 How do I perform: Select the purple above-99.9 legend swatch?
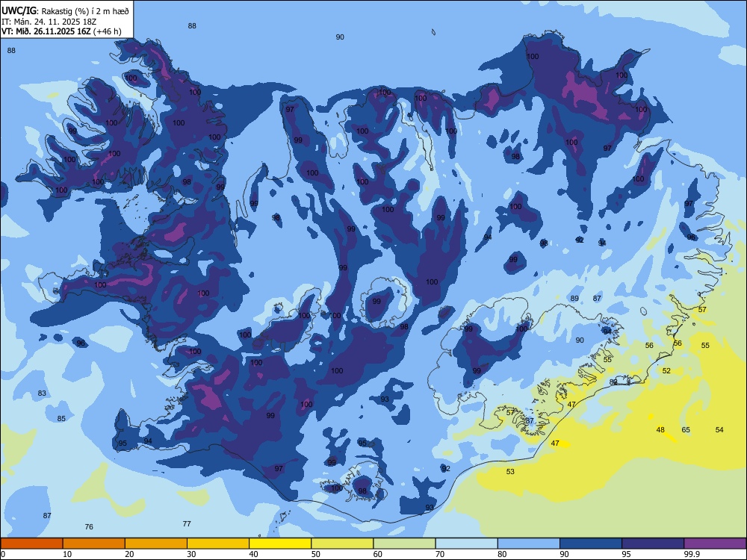[715, 544]
